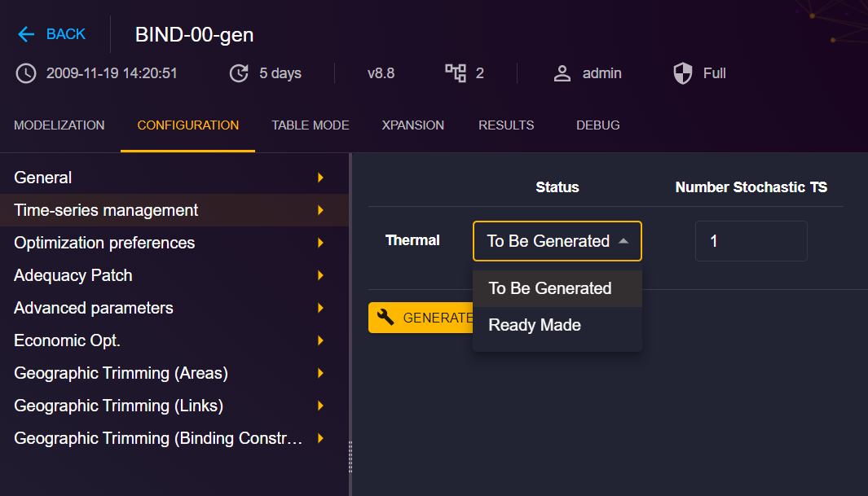
Task: Click the BACK link text
Action: click(x=66, y=34)
